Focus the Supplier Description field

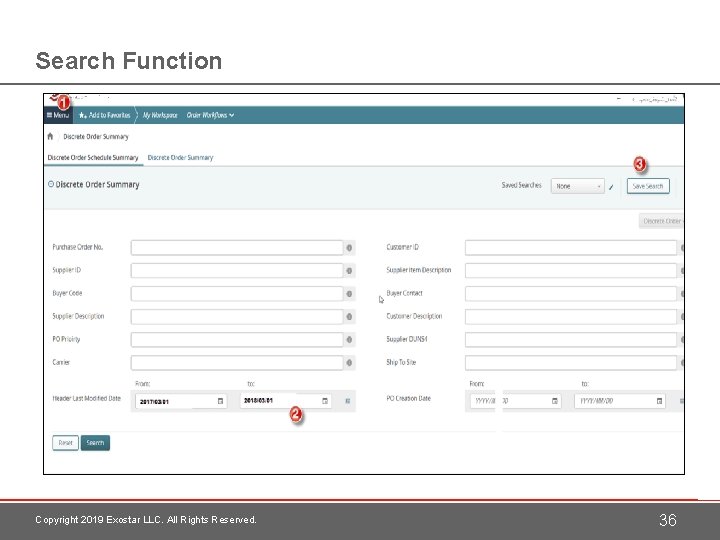click(x=237, y=316)
